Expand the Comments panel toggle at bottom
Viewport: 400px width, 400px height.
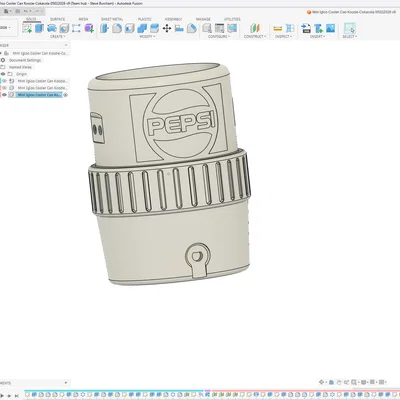click(66, 383)
